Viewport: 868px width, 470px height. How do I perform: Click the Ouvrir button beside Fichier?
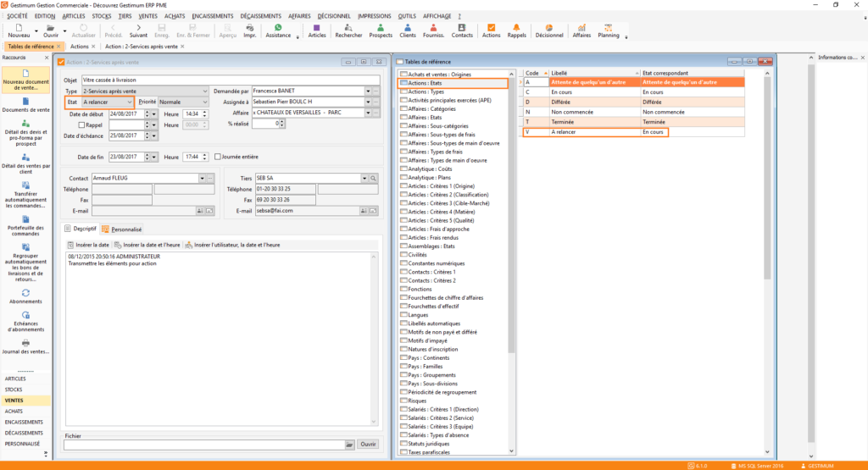pos(368,445)
